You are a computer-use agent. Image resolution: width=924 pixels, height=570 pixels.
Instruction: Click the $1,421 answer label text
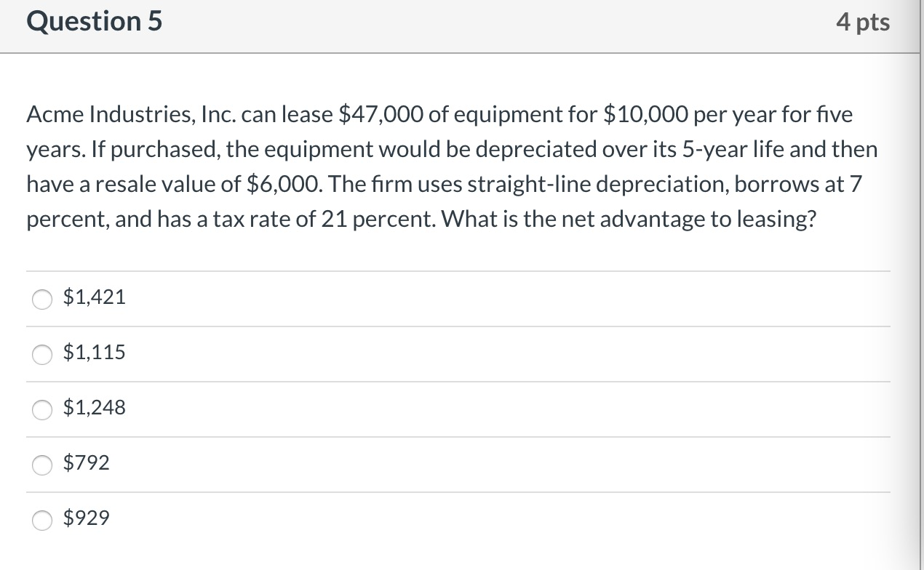coord(95,297)
